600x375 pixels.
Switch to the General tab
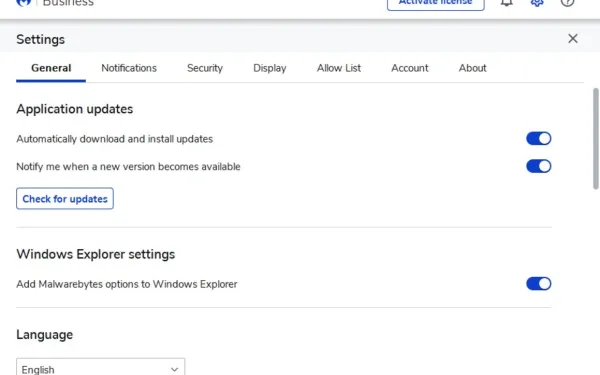(x=51, y=68)
